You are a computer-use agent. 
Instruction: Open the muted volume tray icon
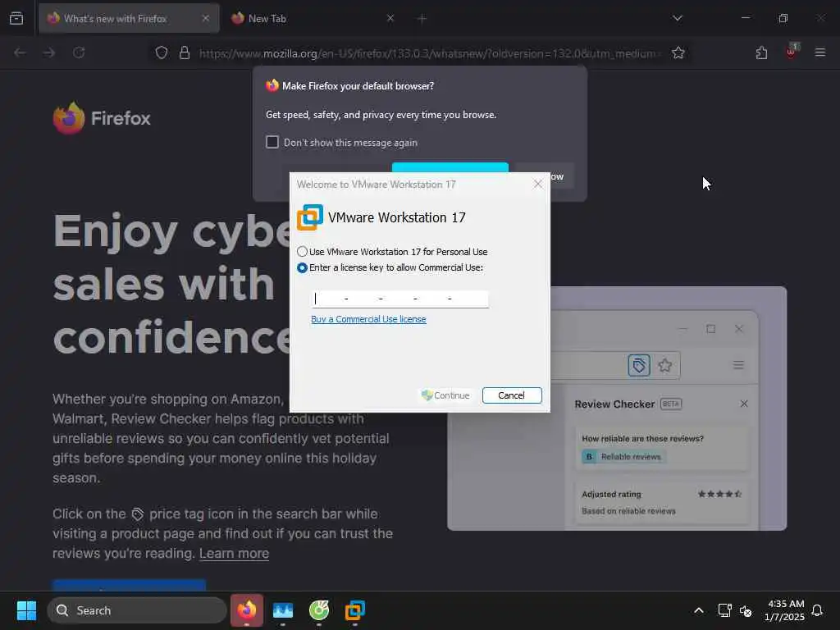pyautogui.click(x=745, y=610)
